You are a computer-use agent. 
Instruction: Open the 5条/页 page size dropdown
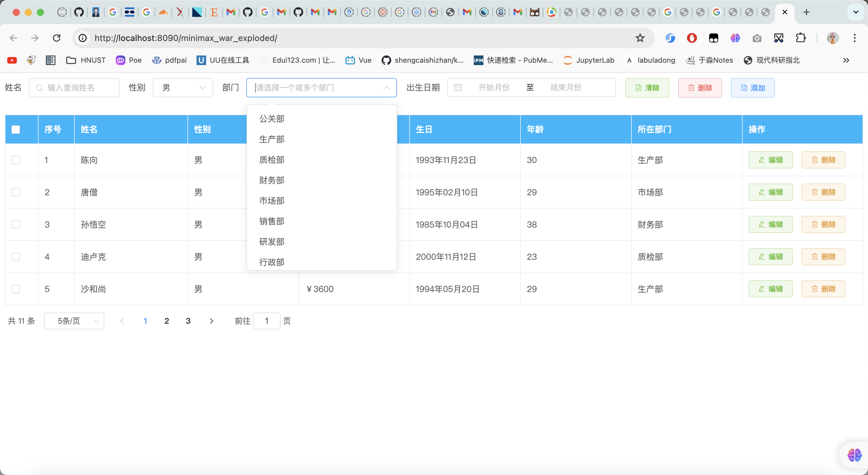click(74, 321)
